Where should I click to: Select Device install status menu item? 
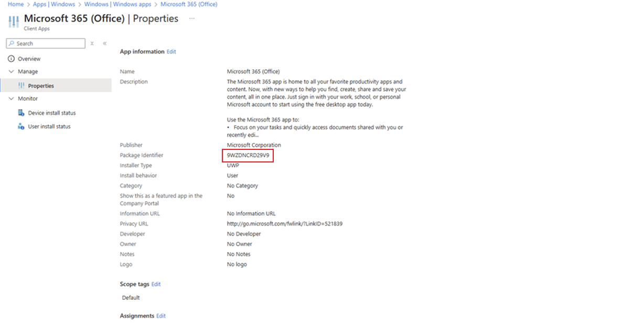tap(51, 113)
